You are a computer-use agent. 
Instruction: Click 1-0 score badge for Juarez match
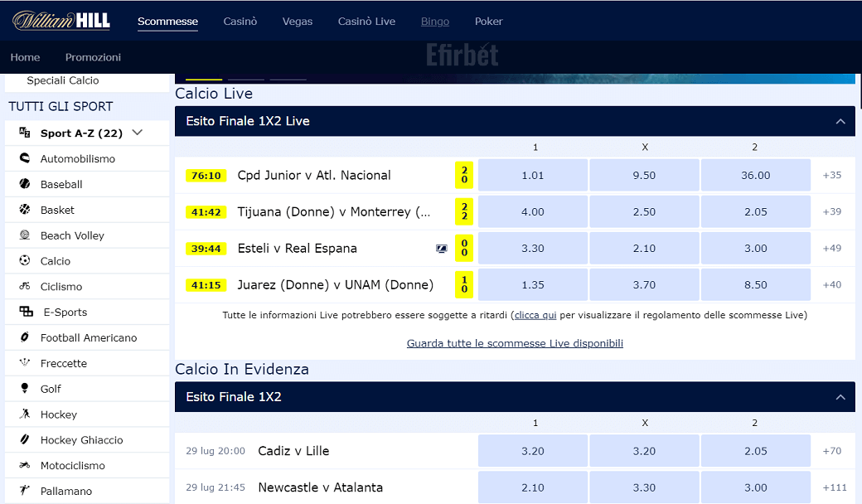(x=464, y=284)
